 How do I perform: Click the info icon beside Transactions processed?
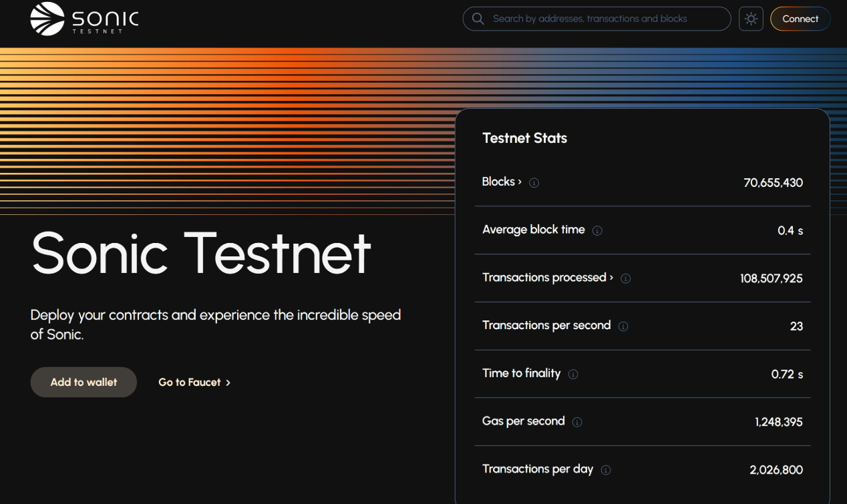[626, 278]
